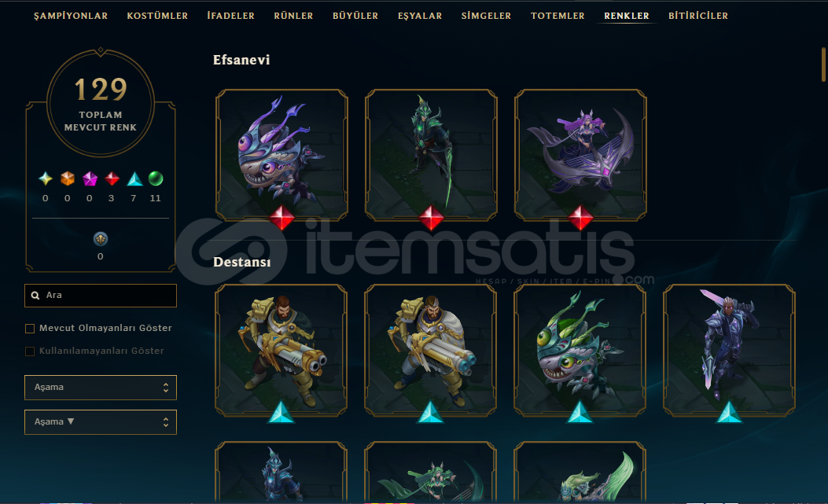Enable Mevcut Olmayanları Göster checkbox
This screenshot has width=828, height=504.
tap(30, 329)
